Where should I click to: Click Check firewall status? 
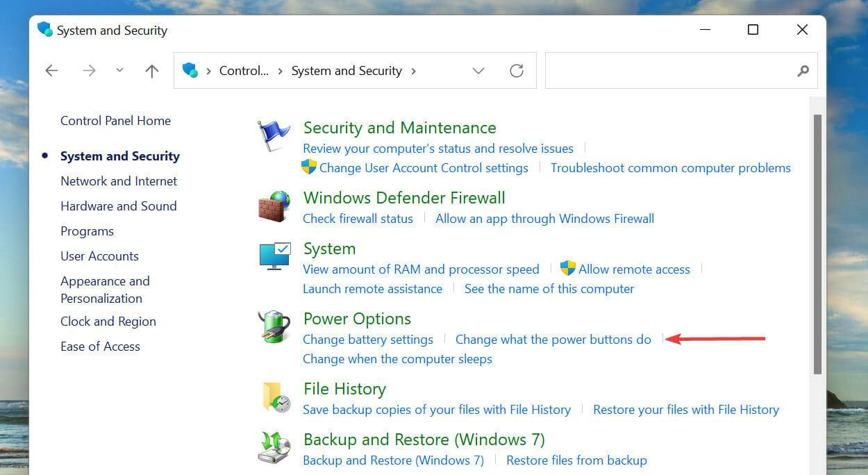click(358, 219)
